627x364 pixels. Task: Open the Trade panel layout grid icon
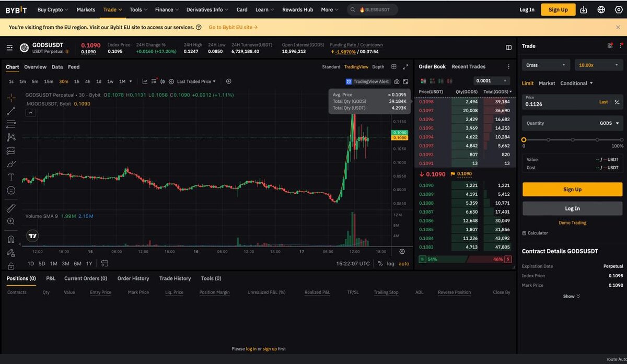coord(610,46)
